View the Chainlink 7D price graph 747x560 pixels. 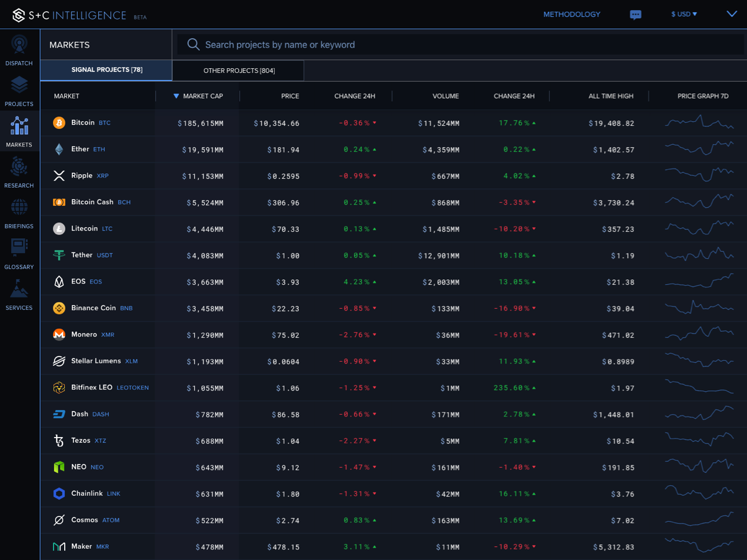tap(699, 492)
